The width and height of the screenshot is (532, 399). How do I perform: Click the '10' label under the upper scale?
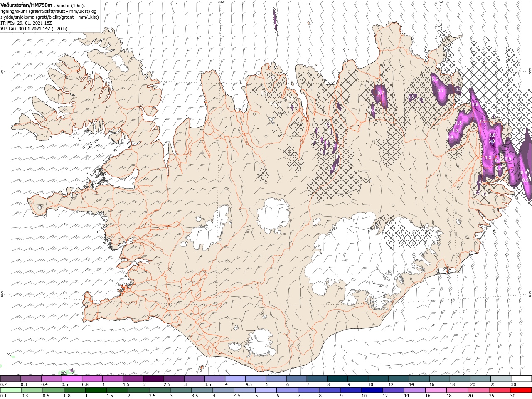370,384
